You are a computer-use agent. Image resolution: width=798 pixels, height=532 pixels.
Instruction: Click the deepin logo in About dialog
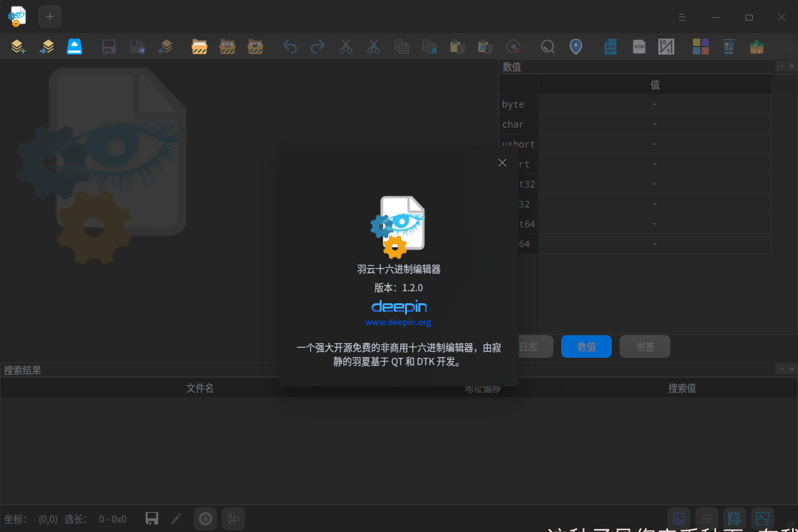click(x=399, y=307)
